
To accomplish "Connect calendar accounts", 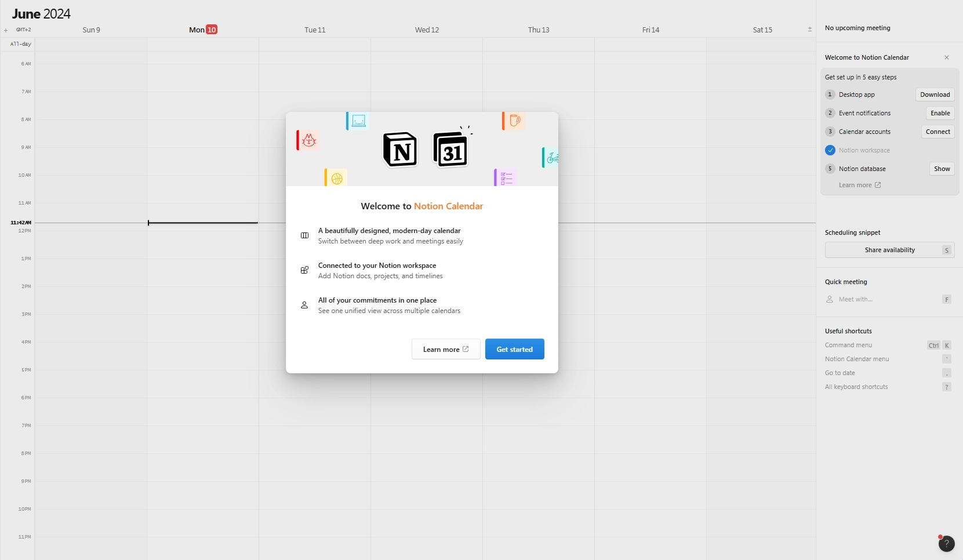I will (x=937, y=132).
